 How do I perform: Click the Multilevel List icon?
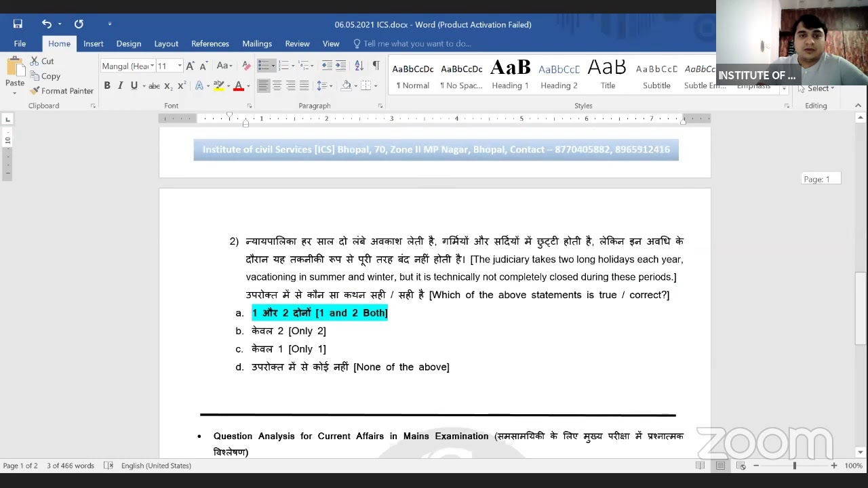tap(304, 66)
